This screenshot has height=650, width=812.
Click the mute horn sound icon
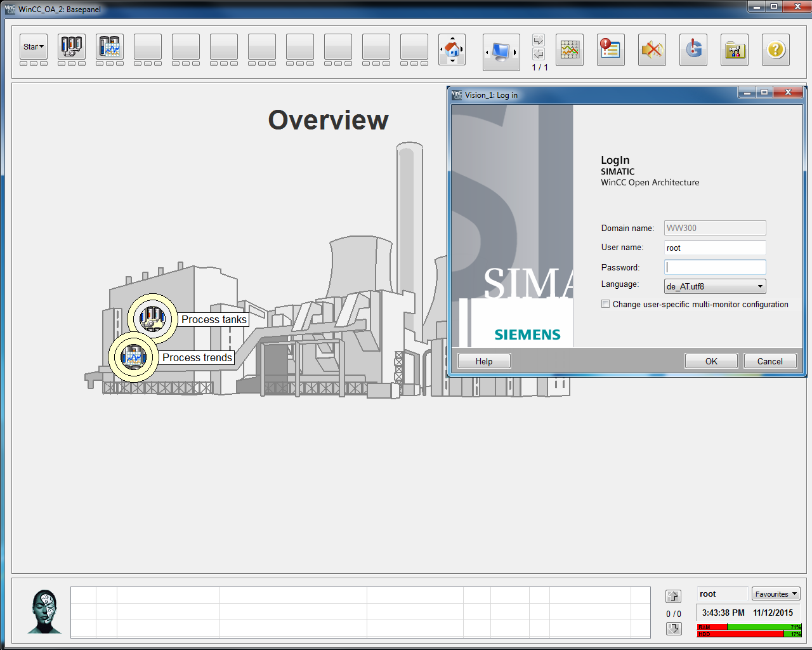coord(652,50)
